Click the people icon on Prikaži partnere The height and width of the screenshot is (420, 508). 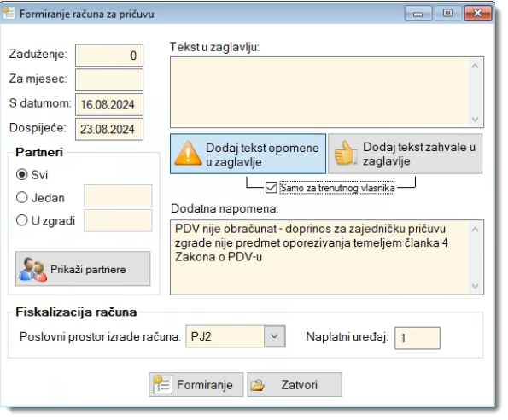(x=32, y=269)
